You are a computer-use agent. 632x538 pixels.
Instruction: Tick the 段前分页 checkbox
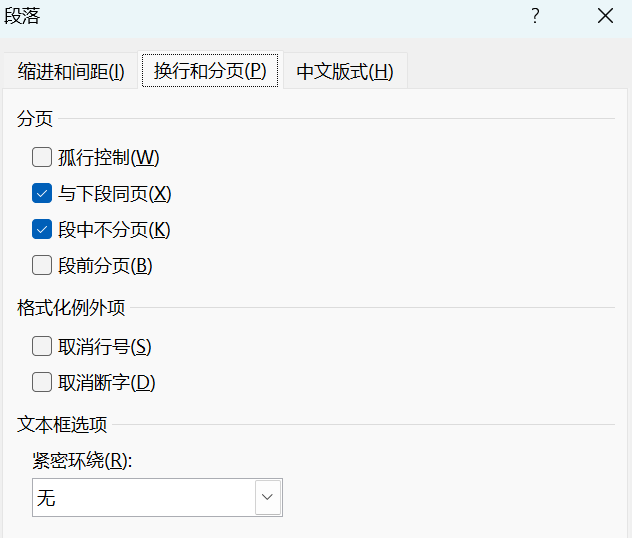click(x=42, y=265)
